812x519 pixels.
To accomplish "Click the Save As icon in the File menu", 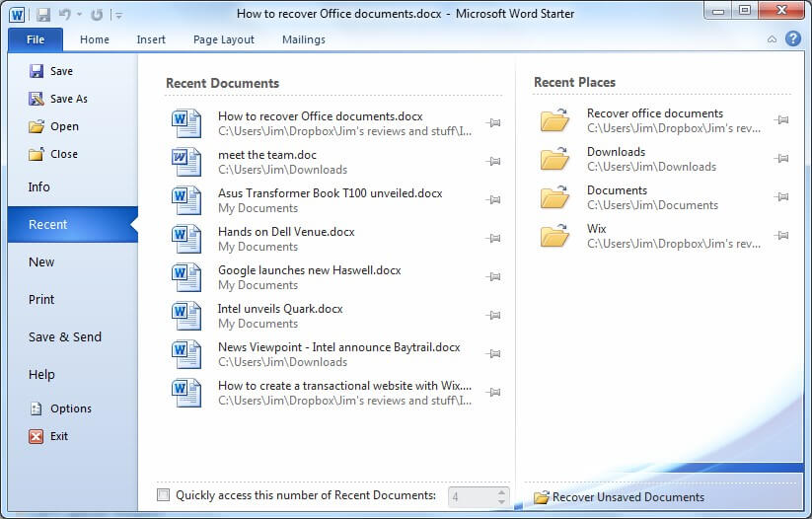I will (x=37, y=99).
